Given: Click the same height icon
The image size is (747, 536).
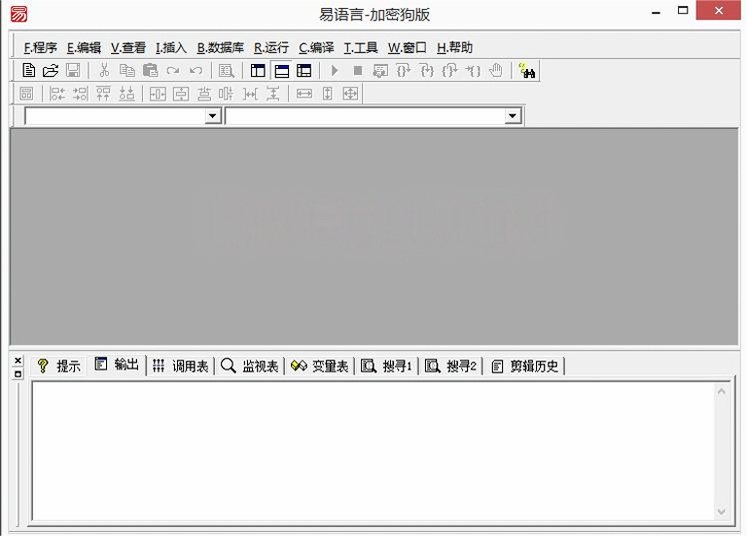Looking at the screenshot, I should pyautogui.click(x=327, y=94).
